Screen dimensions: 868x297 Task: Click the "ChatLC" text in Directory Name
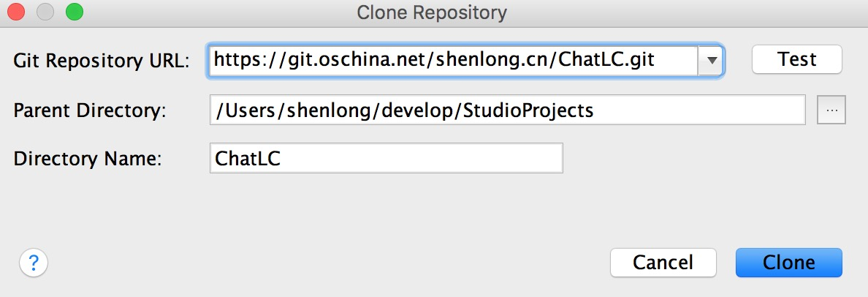click(247, 159)
